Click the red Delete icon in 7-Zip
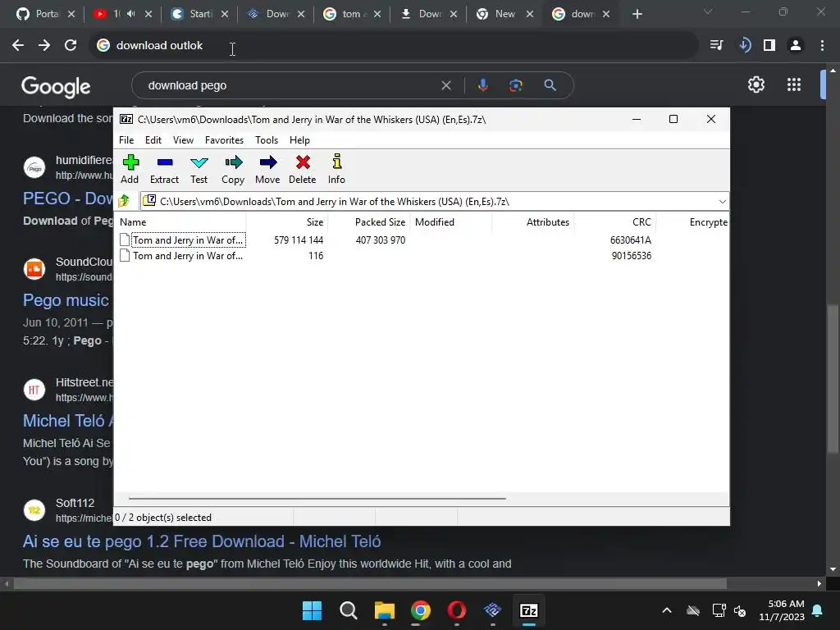This screenshot has height=630, width=840. coord(302,169)
